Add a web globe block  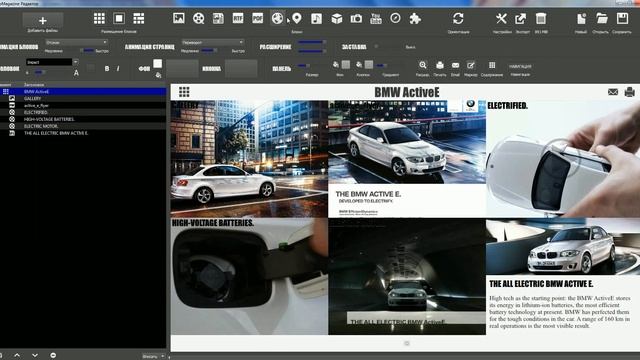[278, 18]
